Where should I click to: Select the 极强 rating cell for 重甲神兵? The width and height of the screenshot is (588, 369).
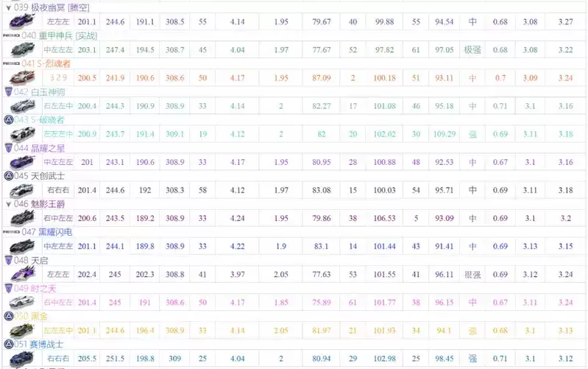[472, 49]
